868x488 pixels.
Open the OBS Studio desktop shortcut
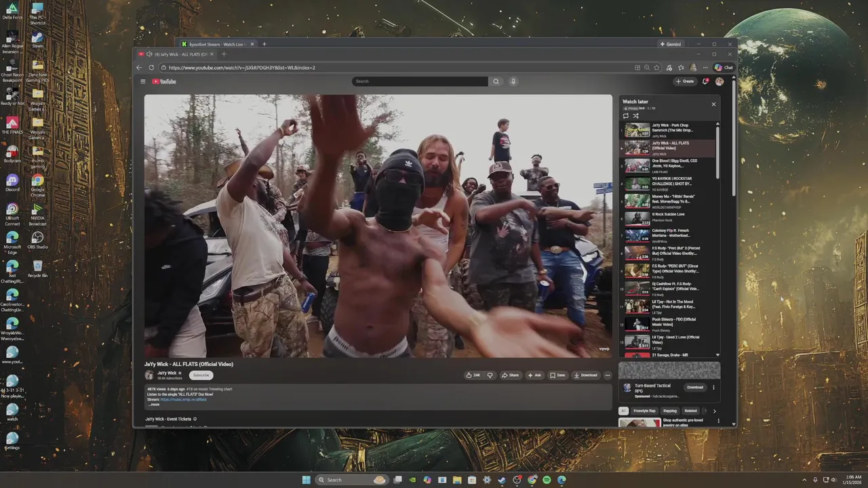coord(38,241)
